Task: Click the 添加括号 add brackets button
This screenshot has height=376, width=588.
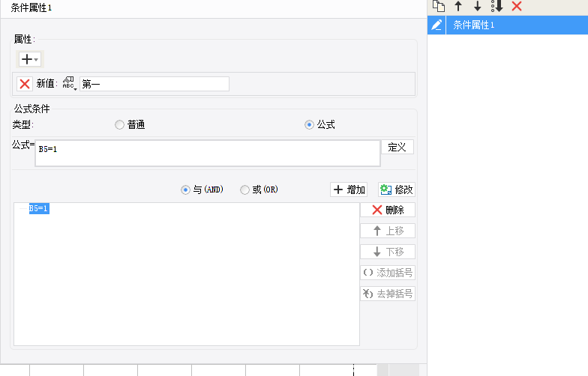Action: pyautogui.click(x=388, y=273)
